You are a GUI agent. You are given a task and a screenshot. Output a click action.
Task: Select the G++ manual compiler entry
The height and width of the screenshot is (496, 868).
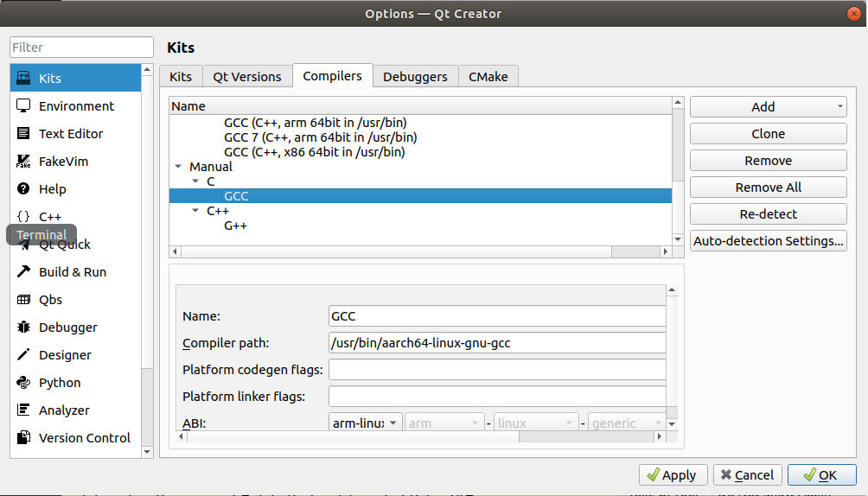(236, 226)
